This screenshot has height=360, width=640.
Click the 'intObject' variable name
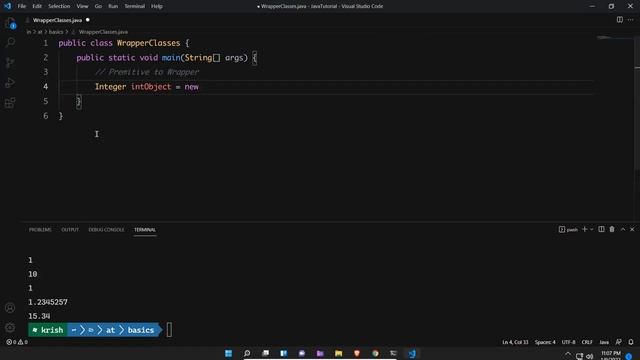pyautogui.click(x=151, y=87)
